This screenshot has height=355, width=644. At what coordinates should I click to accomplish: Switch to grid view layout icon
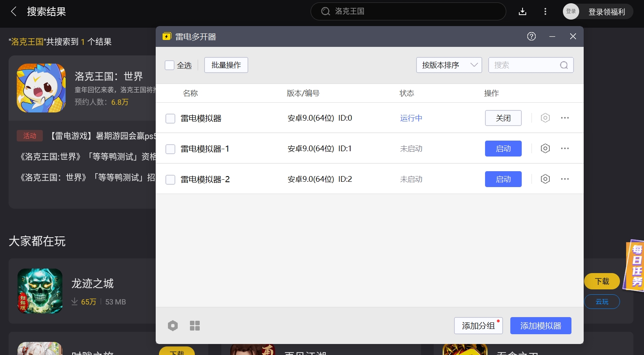[195, 326]
